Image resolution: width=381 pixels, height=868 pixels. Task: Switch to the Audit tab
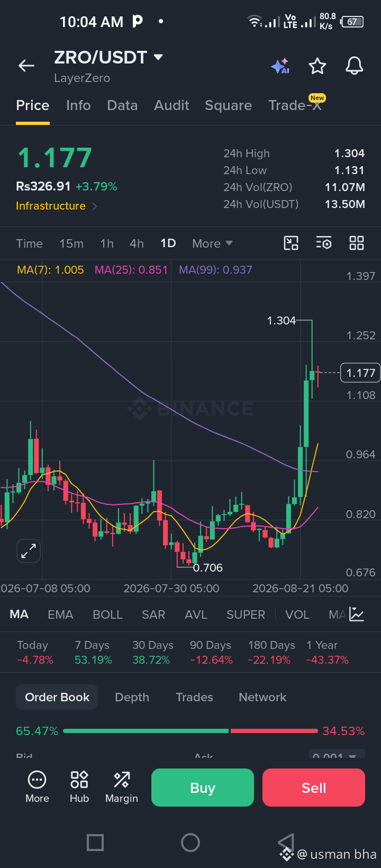[171, 105]
